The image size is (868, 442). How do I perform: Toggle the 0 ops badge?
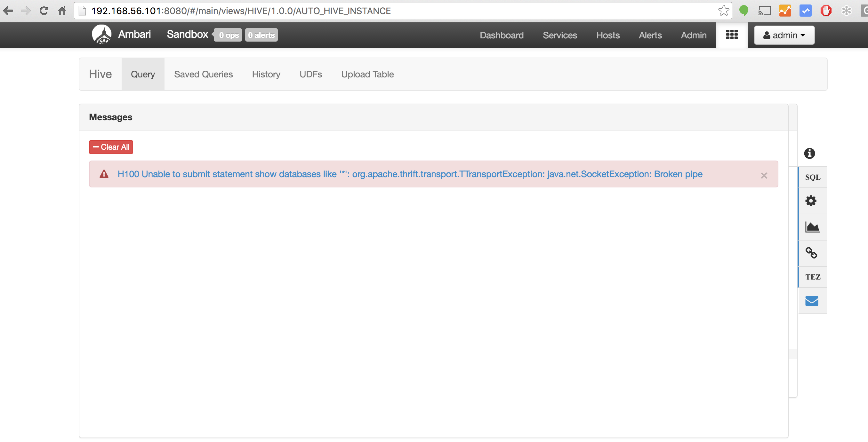click(x=228, y=35)
